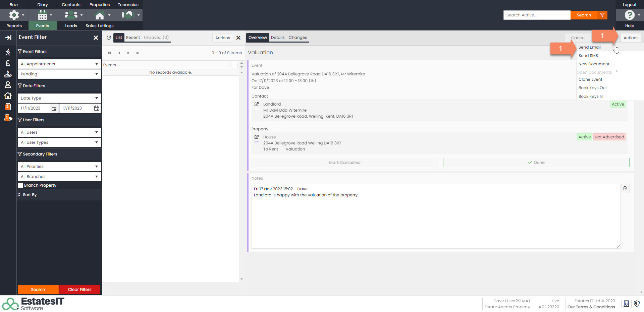The height and width of the screenshot is (312, 644).
Task: Open the Landlord contact external link icon
Action: [257, 104]
